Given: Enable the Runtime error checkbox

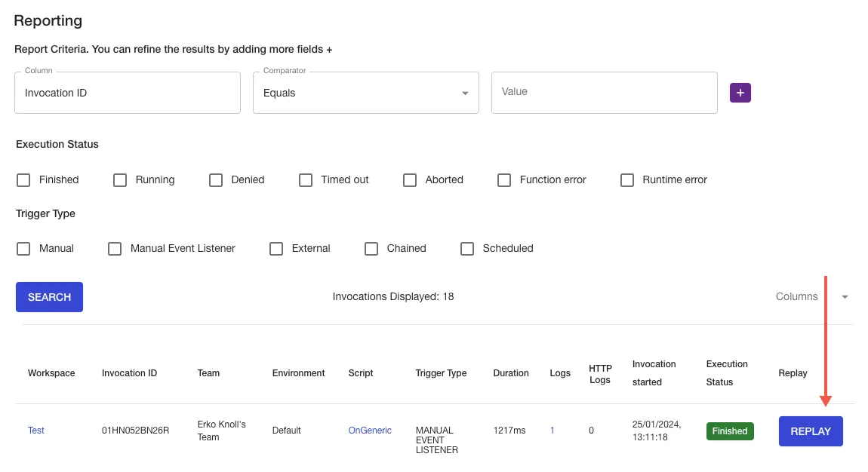Looking at the screenshot, I should (627, 180).
